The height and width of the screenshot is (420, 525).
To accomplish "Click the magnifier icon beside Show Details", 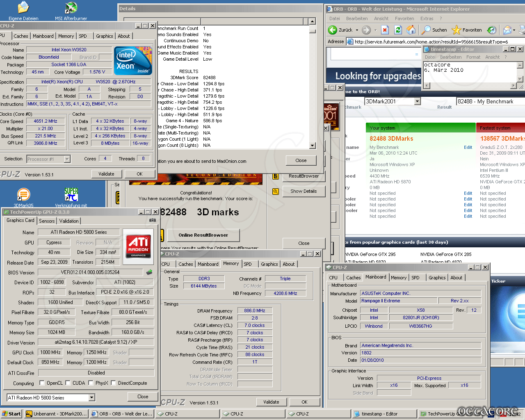I will pyautogui.click(x=276, y=191).
